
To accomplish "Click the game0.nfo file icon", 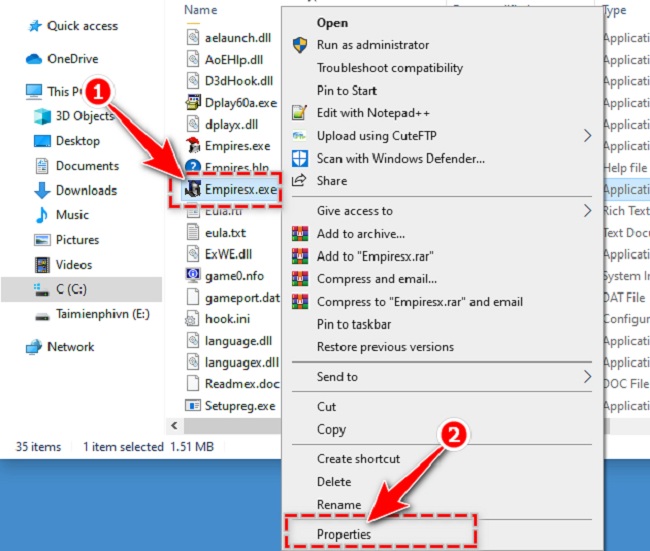I will click(195, 275).
